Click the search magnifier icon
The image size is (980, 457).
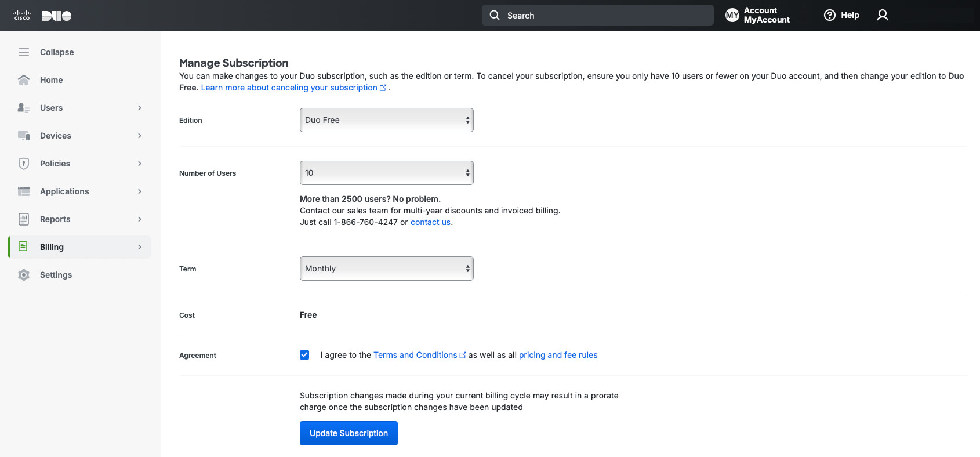pyautogui.click(x=495, y=15)
